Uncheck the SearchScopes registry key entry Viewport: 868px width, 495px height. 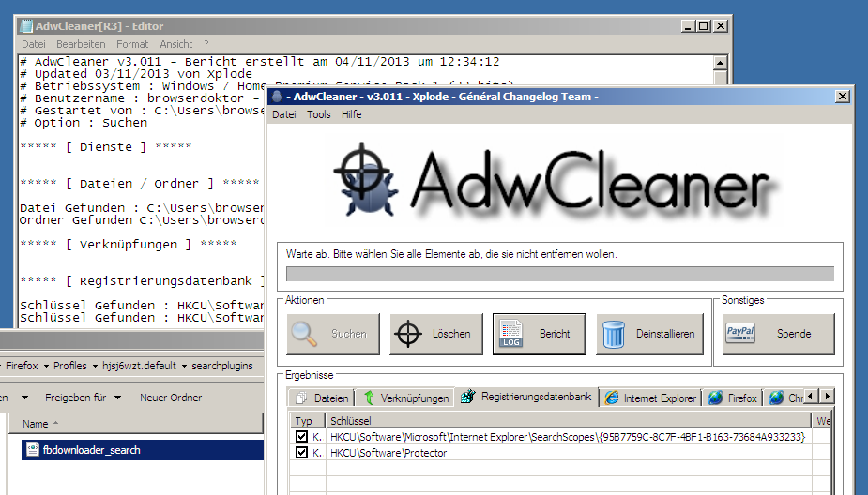(302, 436)
